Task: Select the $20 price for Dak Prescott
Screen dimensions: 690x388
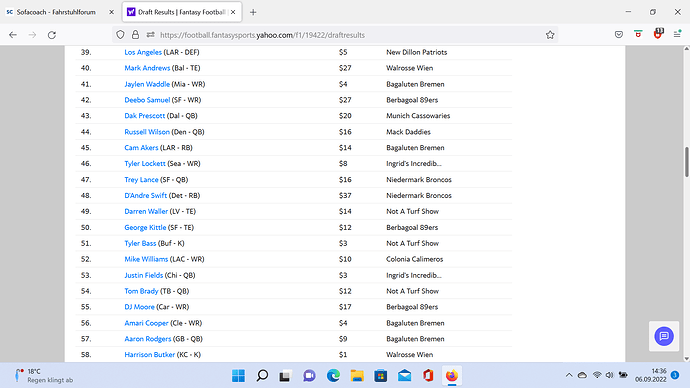Action: click(x=345, y=116)
